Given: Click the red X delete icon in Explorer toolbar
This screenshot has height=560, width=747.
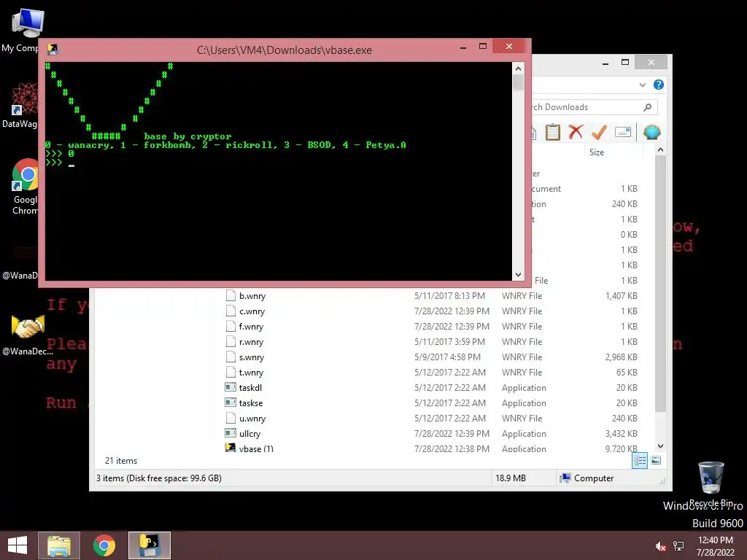Looking at the screenshot, I should [x=576, y=132].
